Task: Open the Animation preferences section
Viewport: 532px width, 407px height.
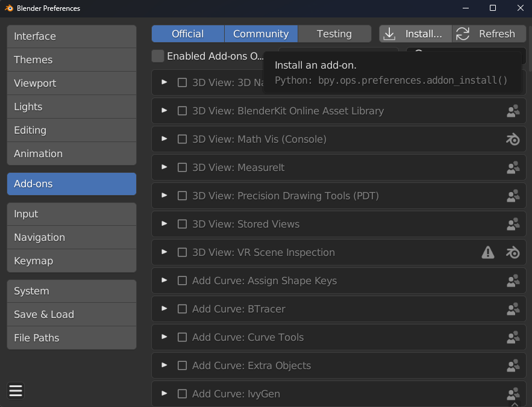Action: tap(72, 154)
